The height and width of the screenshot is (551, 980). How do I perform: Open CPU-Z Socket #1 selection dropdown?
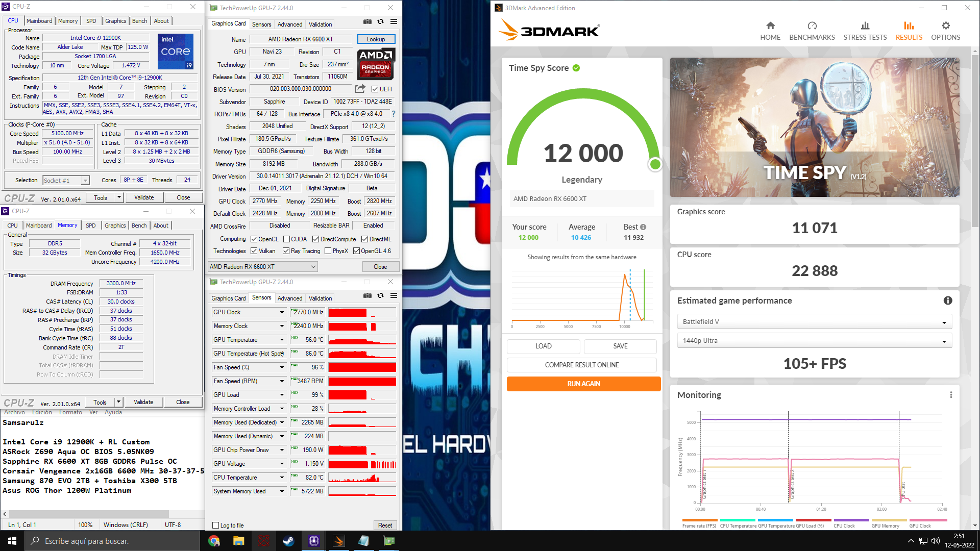click(66, 181)
